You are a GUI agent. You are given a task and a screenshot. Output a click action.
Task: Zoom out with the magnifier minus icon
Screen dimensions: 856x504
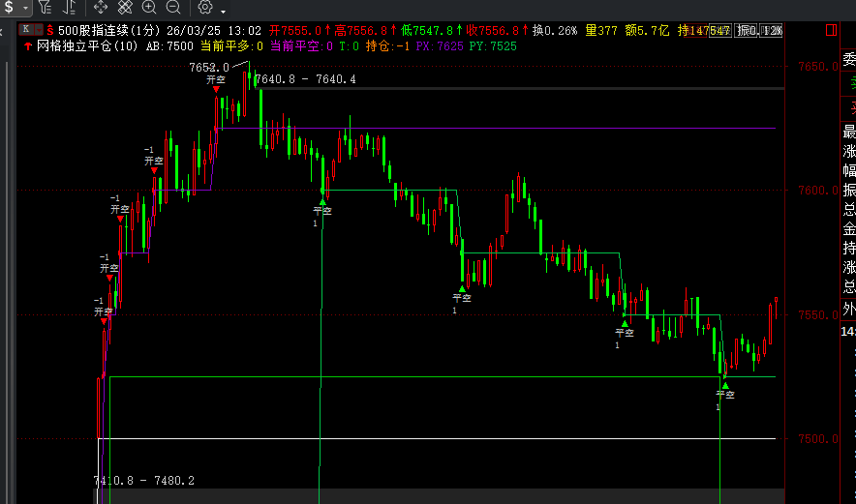[x=175, y=8]
